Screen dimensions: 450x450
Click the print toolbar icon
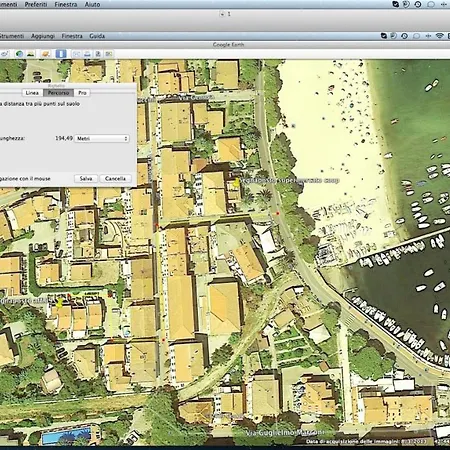[87, 54]
